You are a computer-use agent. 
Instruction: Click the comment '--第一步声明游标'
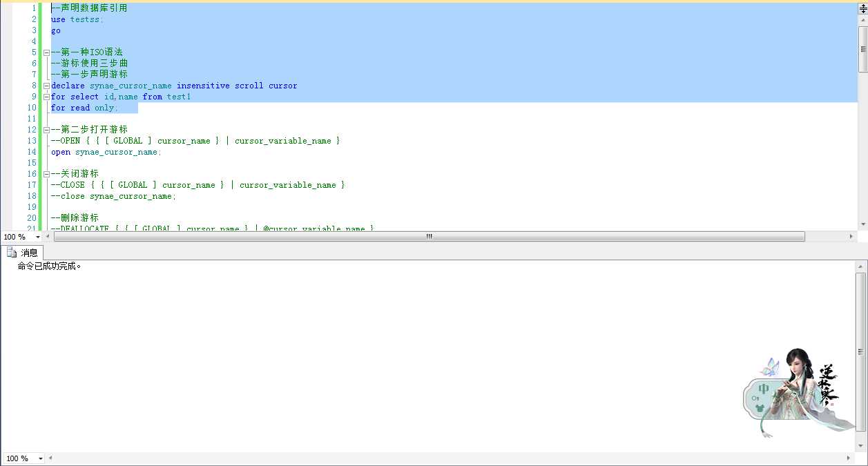[x=89, y=75]
